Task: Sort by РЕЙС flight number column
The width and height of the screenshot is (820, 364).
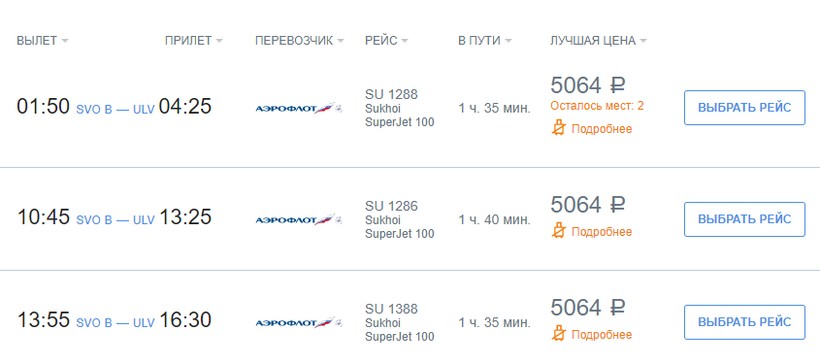Action: click(386, 41)
